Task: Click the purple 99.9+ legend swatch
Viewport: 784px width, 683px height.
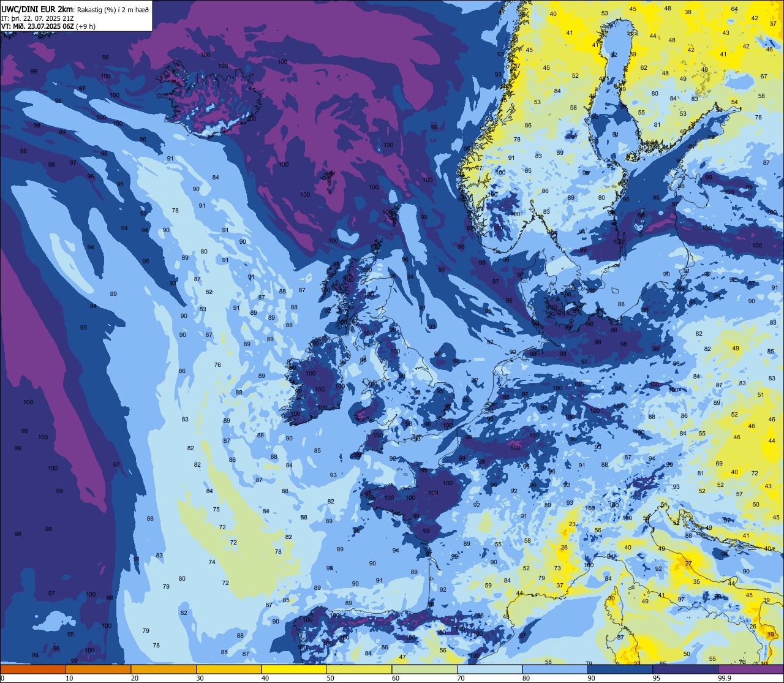Action: 750,669
